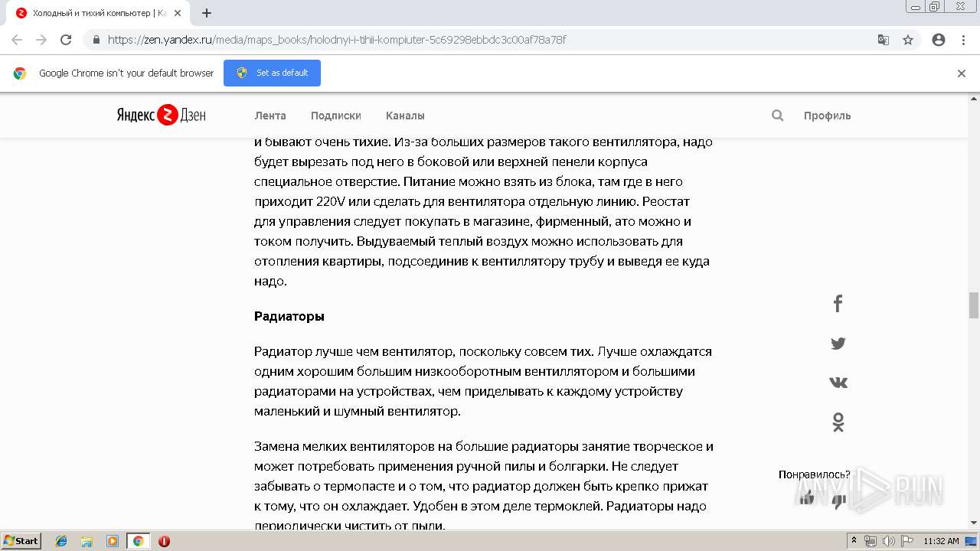Screen dimensions: 980x551
Task: Launch Internet Explorer from taskbar
Action: pos(61,541)
